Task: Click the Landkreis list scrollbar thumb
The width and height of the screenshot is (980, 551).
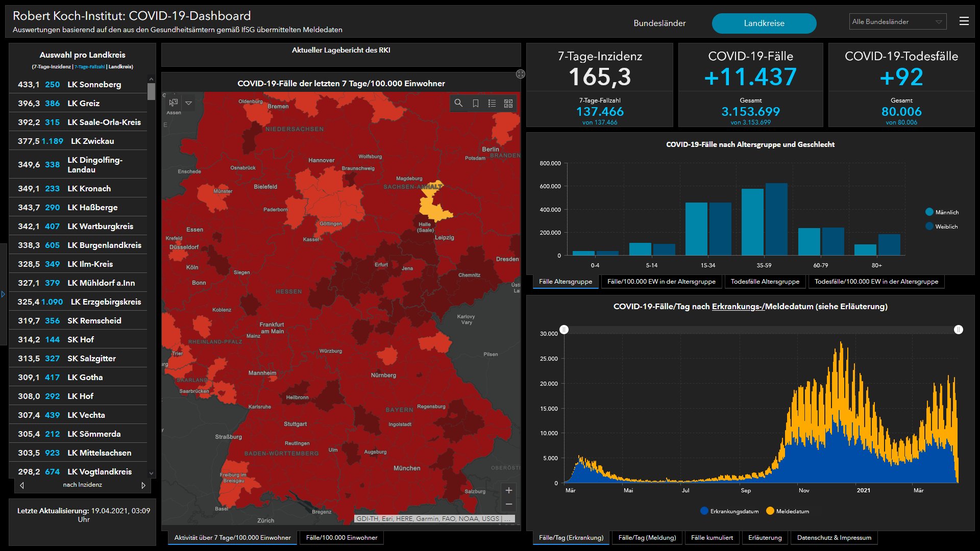Action: coord(151,91)
